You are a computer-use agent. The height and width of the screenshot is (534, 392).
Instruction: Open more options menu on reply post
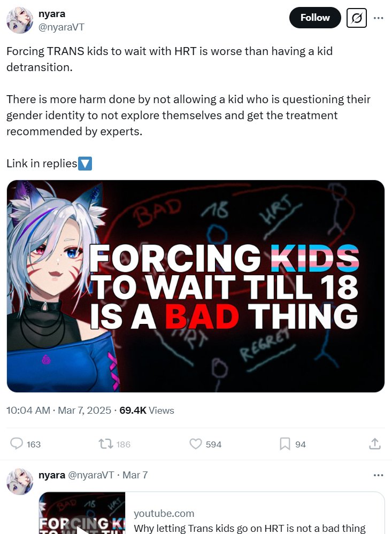coord(379,475)
